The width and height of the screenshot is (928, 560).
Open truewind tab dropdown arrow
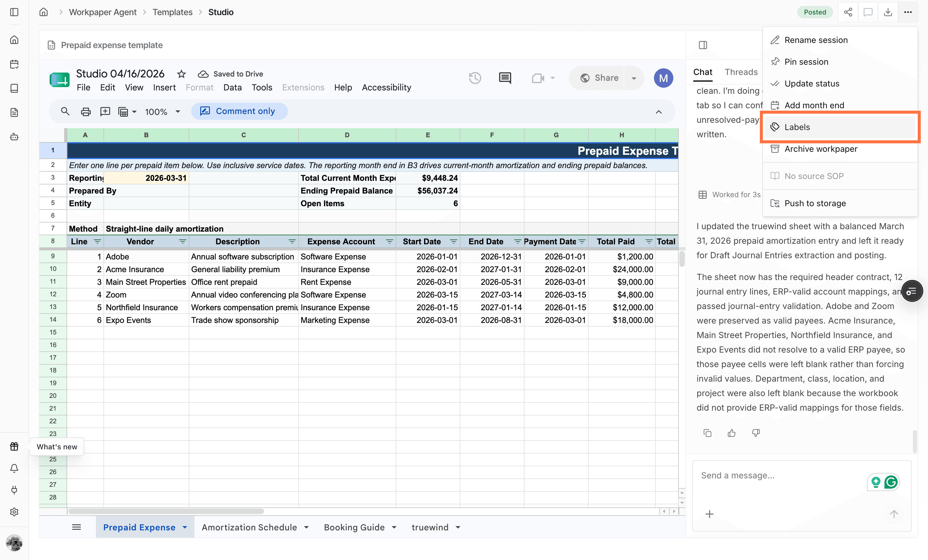click(458, 527)
